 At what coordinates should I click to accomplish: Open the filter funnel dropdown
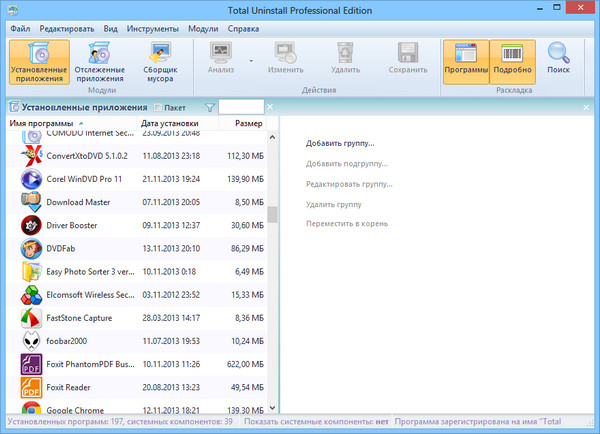(x=210, y=107)
